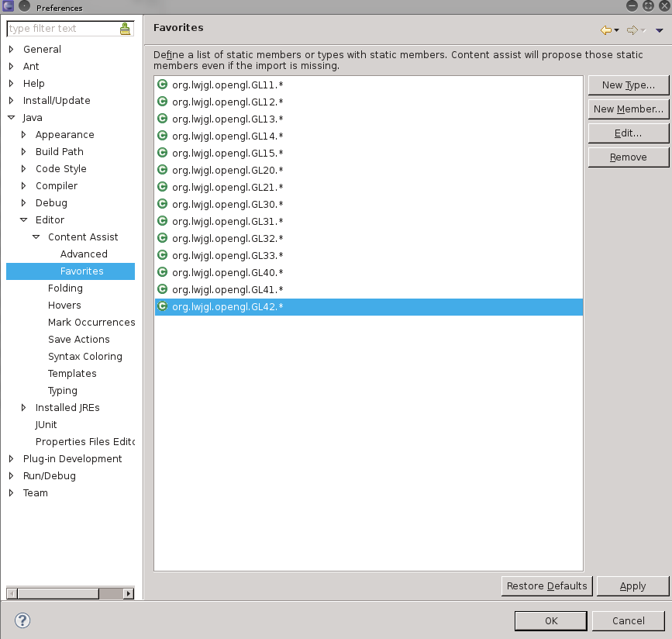Click class icon next to GL13 entry
This screenshot has width=672, height=639.
tap(163, 119)
